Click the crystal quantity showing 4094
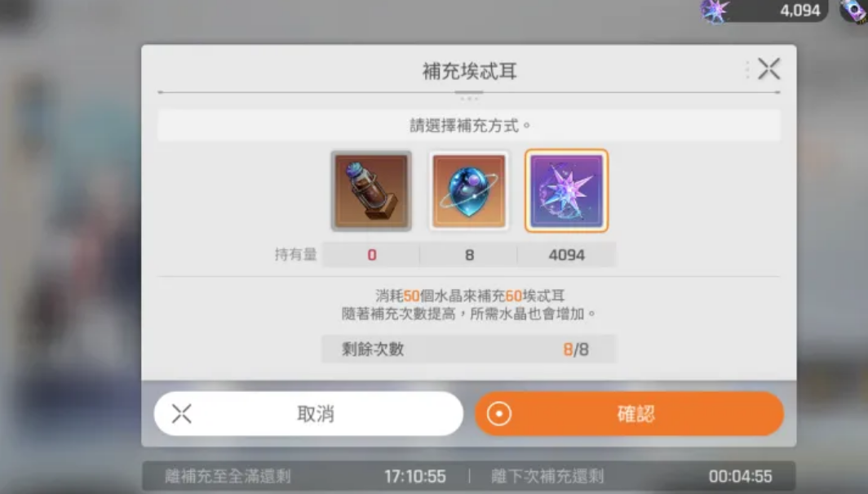868x494 pixels. point(566,255)
